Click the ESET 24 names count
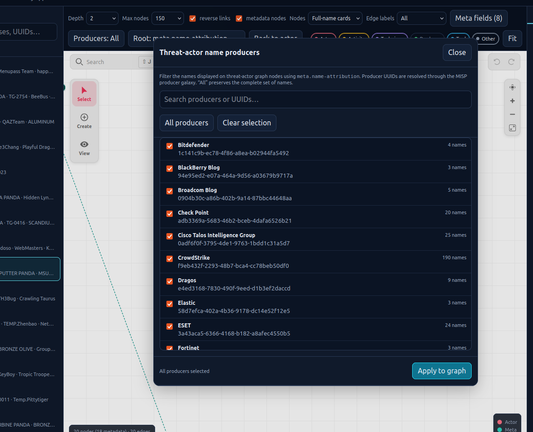The image size is (533, 432). [455, 325]
